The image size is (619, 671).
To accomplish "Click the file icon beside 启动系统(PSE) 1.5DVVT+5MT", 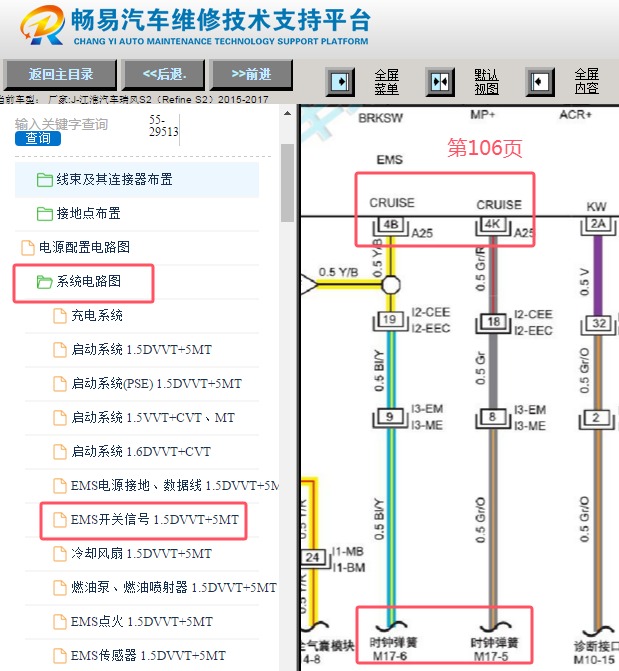I will (60, 384).
